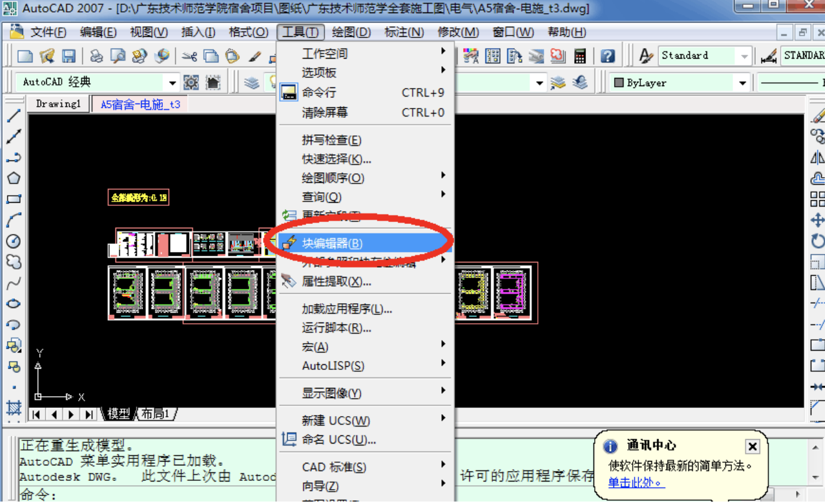Open Sheet Set Manager icon

click(x=536, y=56)
